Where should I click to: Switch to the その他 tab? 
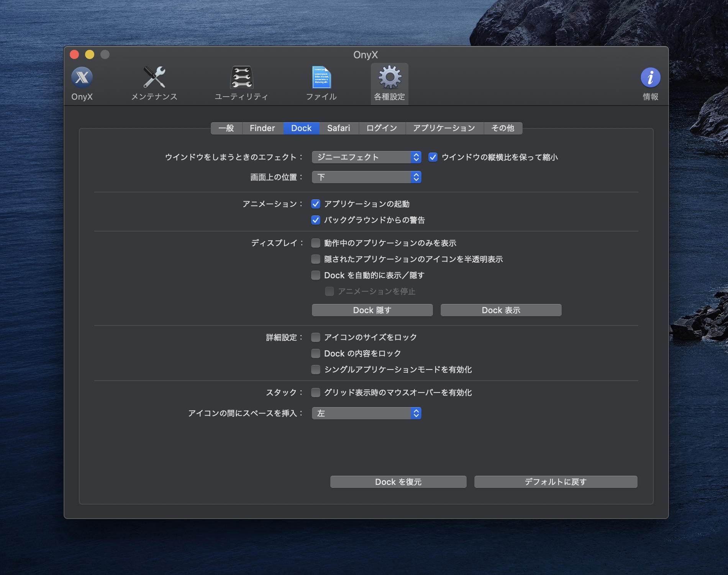coord(503,128)
